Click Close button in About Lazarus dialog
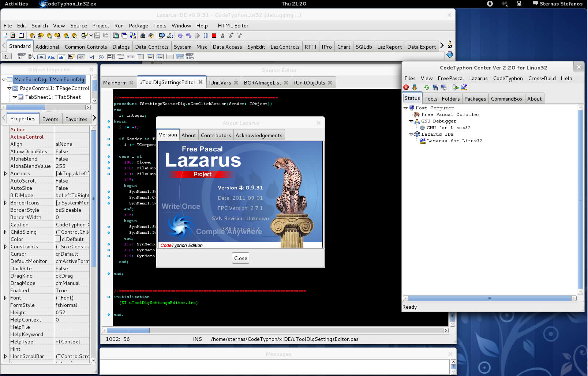The height and width of the screenshot is (376, 588). click(240, 258)
